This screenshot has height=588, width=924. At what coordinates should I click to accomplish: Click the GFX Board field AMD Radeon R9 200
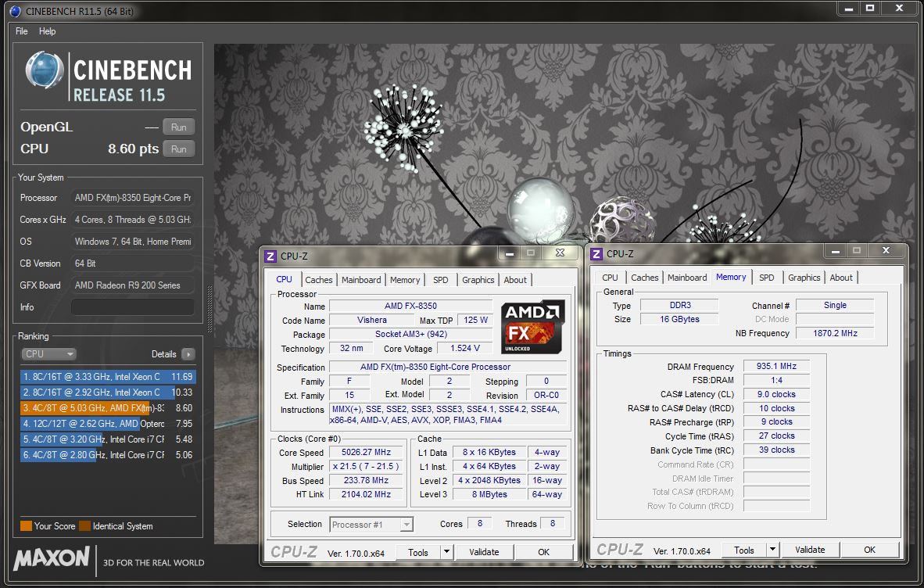coord(133,285)
